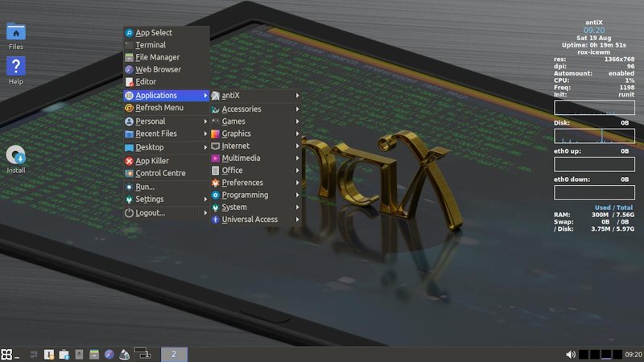Click the window list taskbar icon
644x362 pixels.
pyautogui.click(x=143, y=353)
